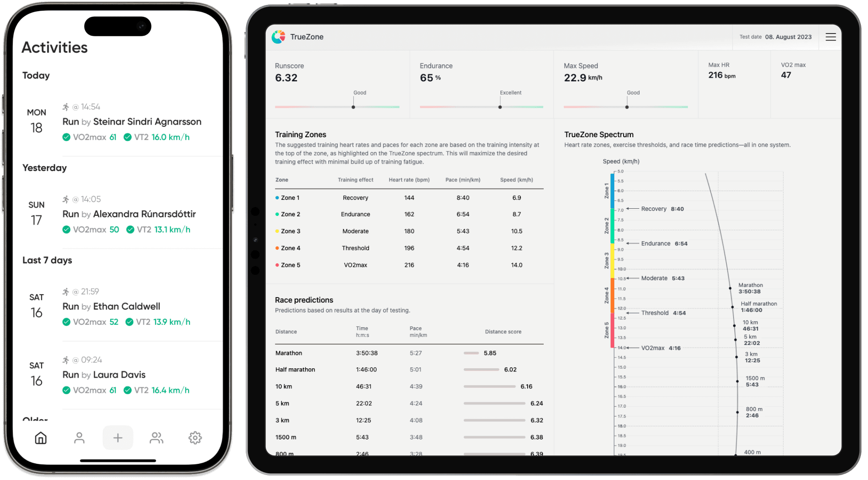Open Run by Steinar Sindri Agnarsson
This screenshot has height=480, width=868.
click(132, 122)
